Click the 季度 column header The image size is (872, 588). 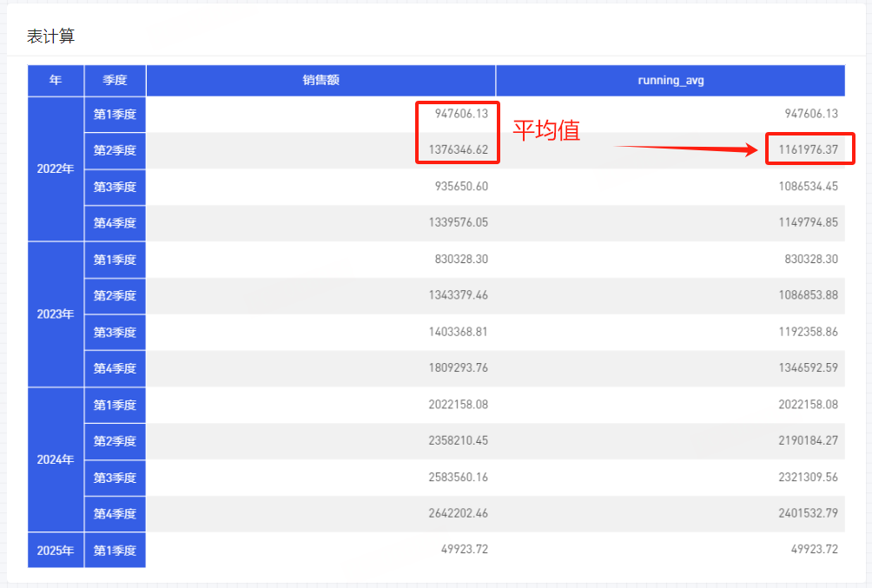point(115,80)
